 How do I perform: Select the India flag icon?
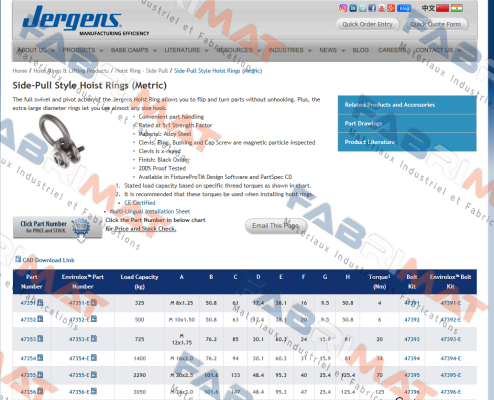point(457,8)
